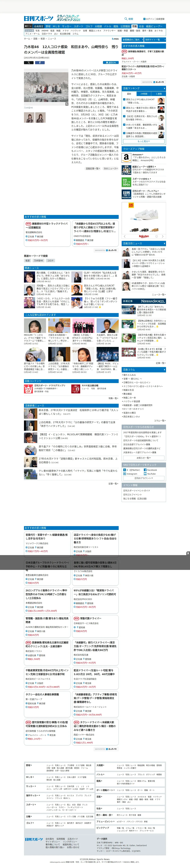Click first small member portrait thumbnail
Viewport: 190px width, 868px height.
[x=29, y=117]
